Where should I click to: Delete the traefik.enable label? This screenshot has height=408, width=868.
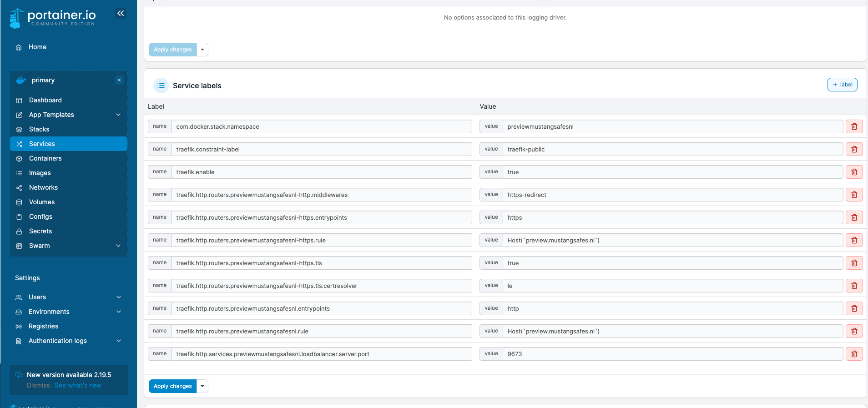[x=854, y=172]
